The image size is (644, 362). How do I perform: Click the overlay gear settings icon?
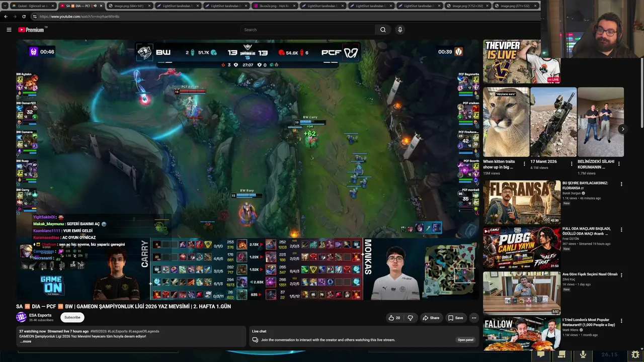[635, 354]
